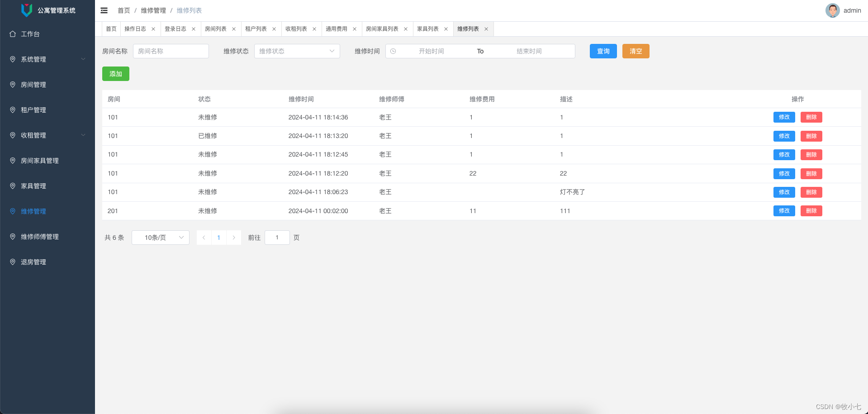Go to previous page arrow
868x414 pixels.
tap(204, 238)
